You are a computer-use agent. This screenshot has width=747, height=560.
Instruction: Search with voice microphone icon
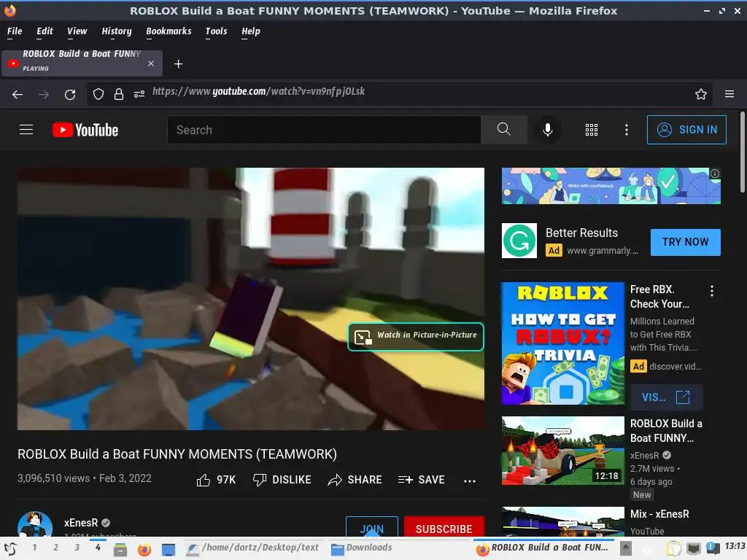pyautogui.click(x=548, y=130)
